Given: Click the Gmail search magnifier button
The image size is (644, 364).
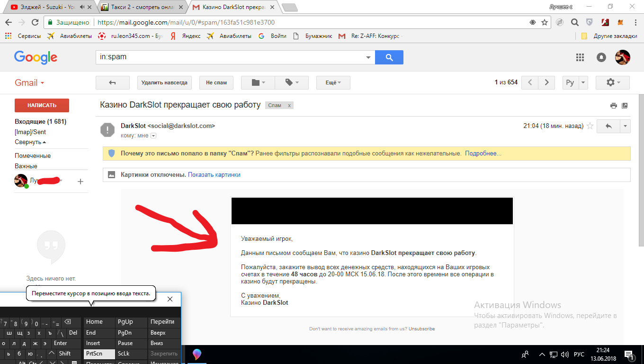Looking at the screenshot, I should [x=389, y=57].
